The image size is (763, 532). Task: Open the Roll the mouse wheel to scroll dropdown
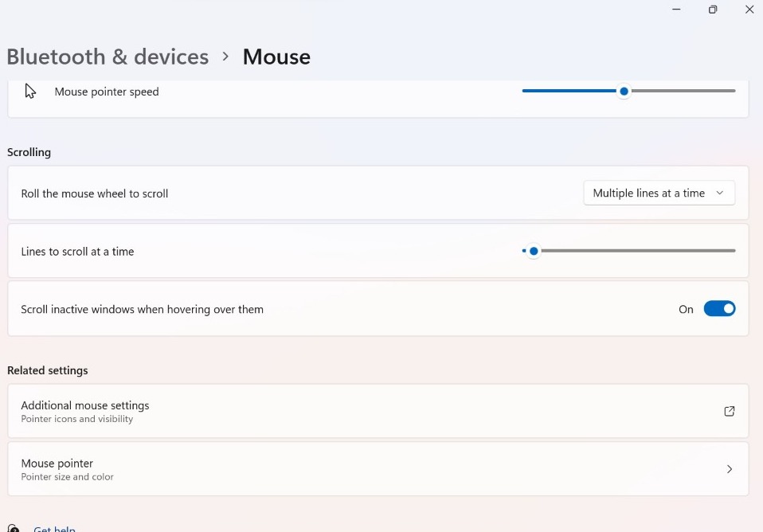tap(659, 193)
